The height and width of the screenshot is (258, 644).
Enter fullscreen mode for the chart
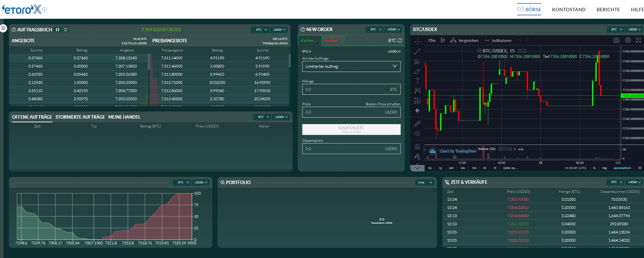coord(639,40)
